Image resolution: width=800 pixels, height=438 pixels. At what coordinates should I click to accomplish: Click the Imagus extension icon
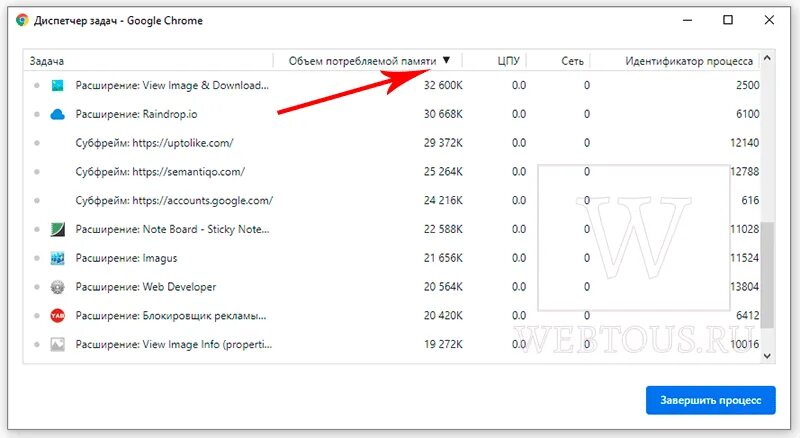58,258
